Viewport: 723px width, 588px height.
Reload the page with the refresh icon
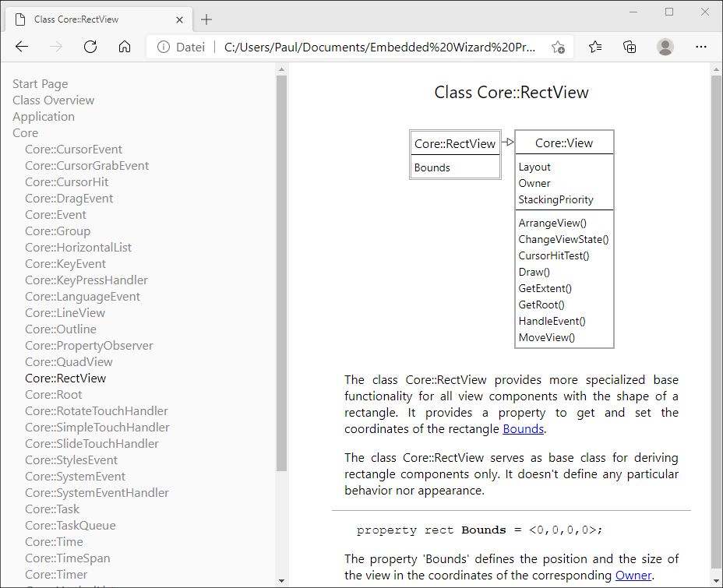click(90, 47)
